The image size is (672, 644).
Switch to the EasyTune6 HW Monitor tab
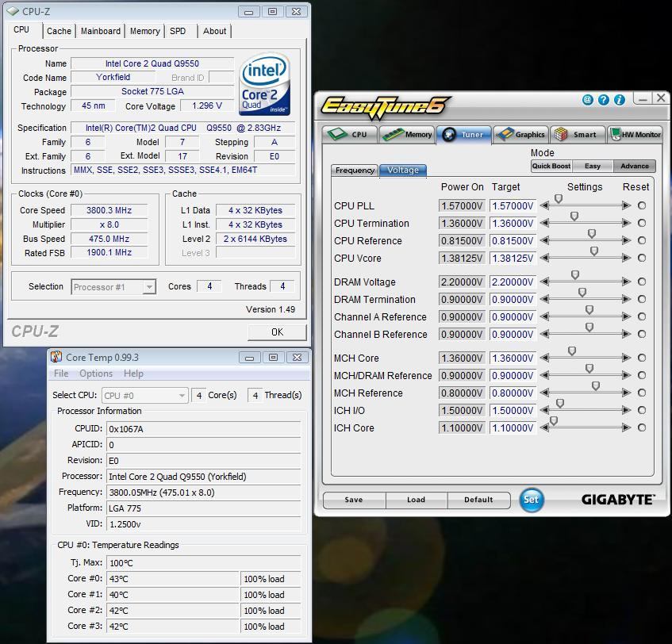636,135
